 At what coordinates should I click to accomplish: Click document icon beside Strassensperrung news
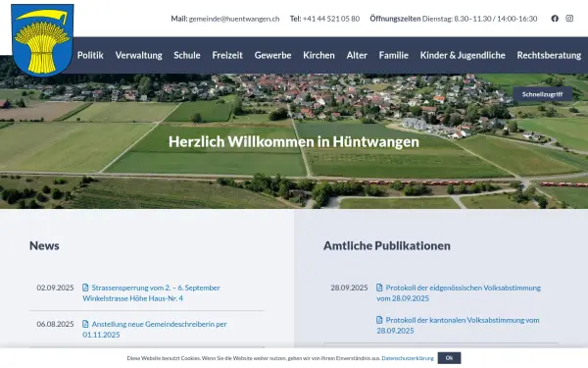[85, 288]
